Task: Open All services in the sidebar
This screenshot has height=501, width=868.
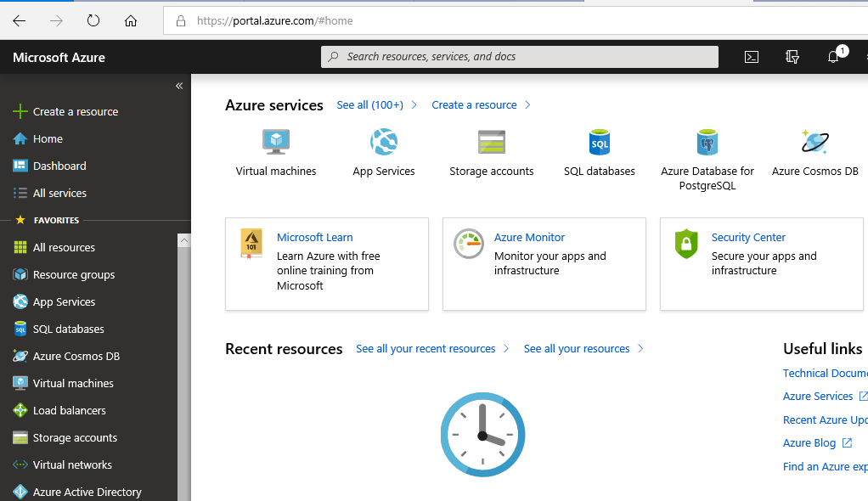Action: (x=62, y=193)
